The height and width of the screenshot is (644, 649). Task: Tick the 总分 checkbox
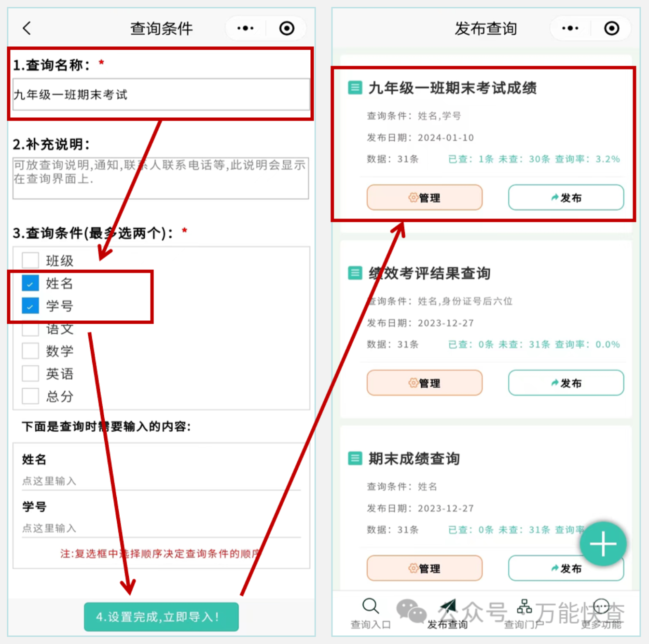click(x=30, y=396)
